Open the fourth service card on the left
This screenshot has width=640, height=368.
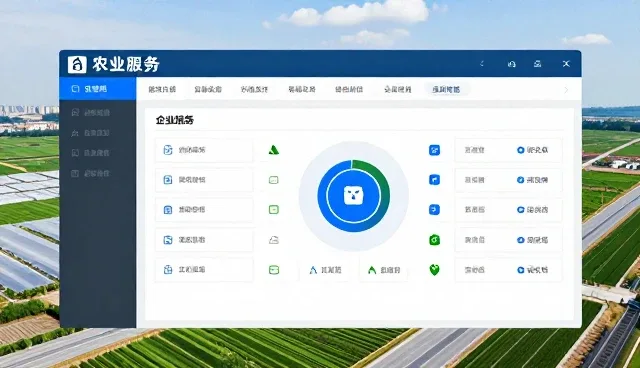tap(204, 240)
